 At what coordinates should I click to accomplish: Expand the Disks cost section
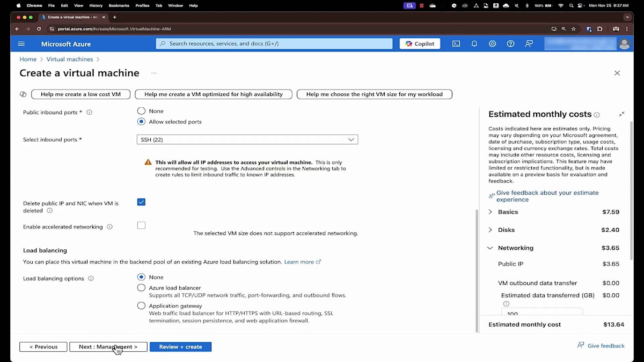click(490, 230)
